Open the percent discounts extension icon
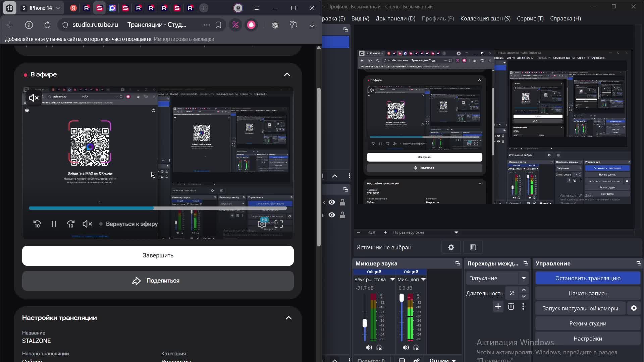644x362 pixels. [235, 25]
